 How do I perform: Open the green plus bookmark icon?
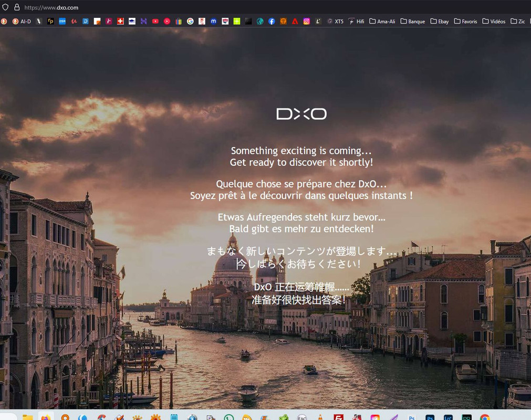237,22
